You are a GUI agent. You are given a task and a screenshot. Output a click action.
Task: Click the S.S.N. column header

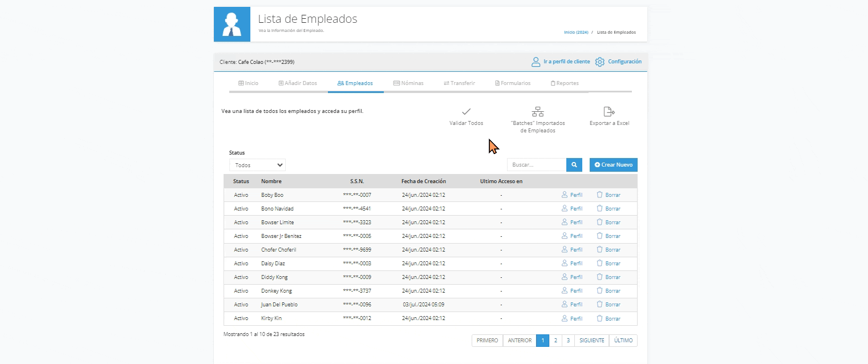[x=357, y=181]
